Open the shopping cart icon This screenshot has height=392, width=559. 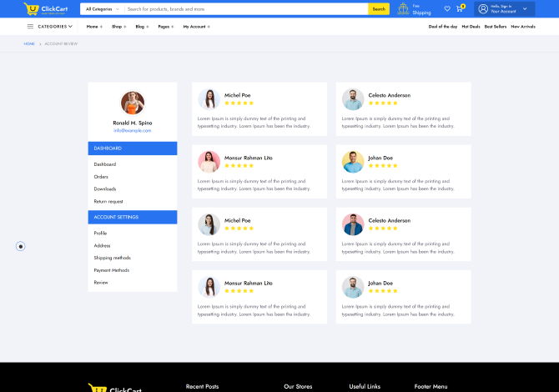pyautogui.click(x=459, y=9)
